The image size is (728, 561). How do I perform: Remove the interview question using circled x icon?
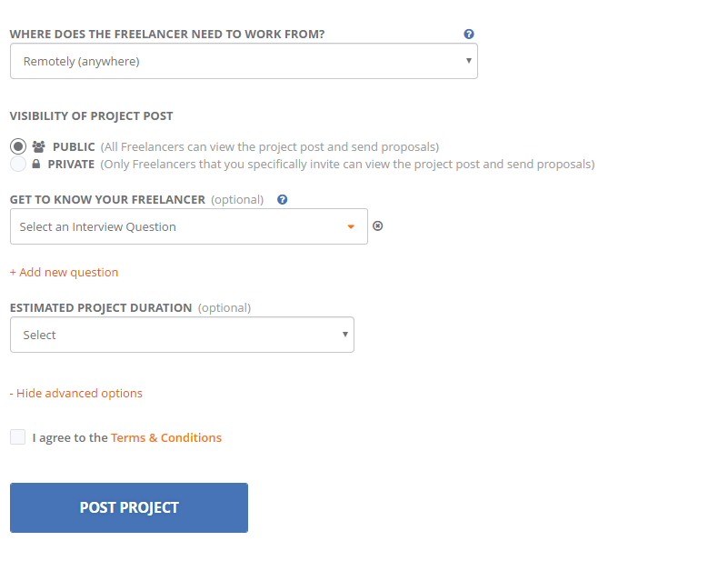378,225
